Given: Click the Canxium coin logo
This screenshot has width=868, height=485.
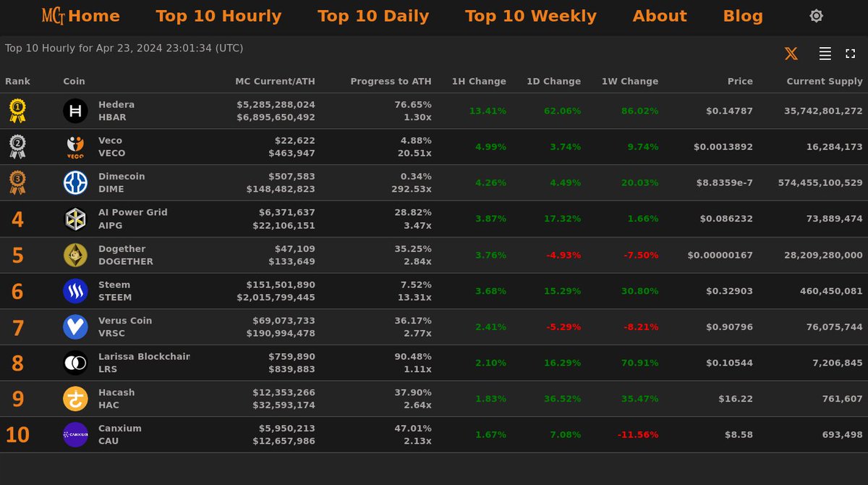Looking at the screenshot, I should tap(75, 435).
